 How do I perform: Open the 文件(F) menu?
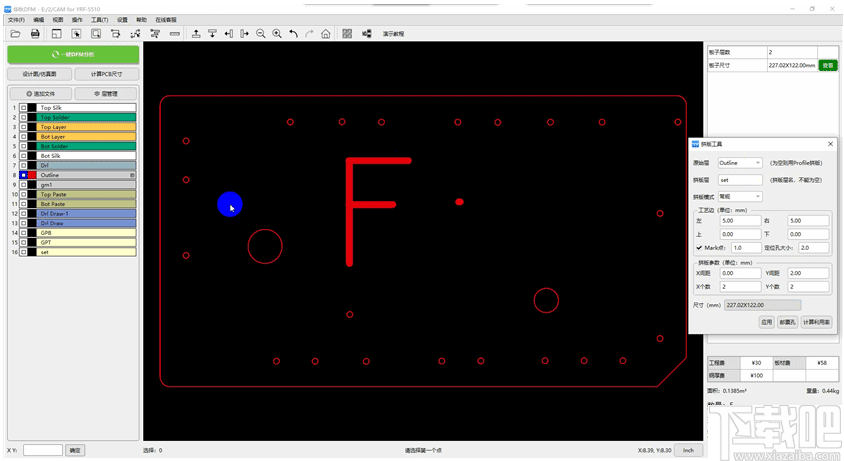click(16, 20)
